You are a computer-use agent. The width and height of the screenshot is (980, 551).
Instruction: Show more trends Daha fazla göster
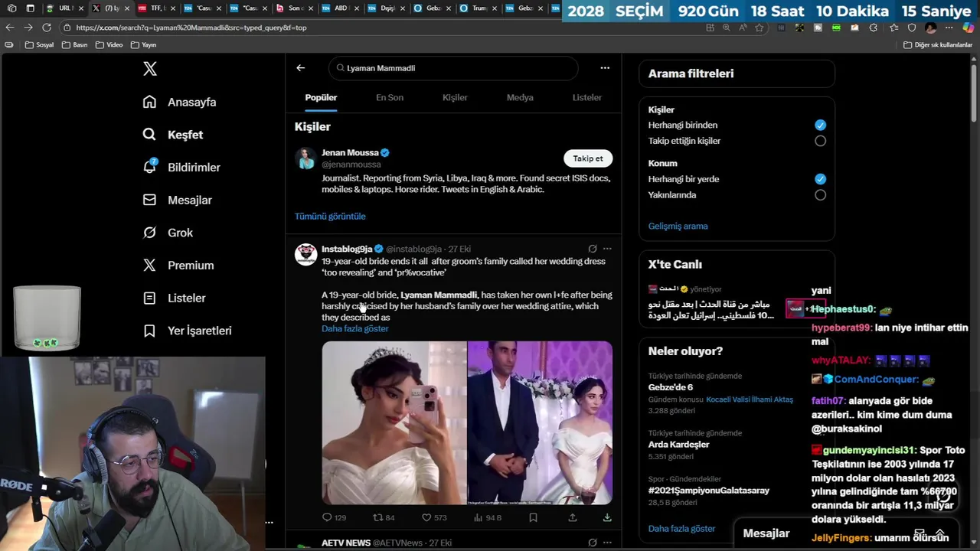681,529
